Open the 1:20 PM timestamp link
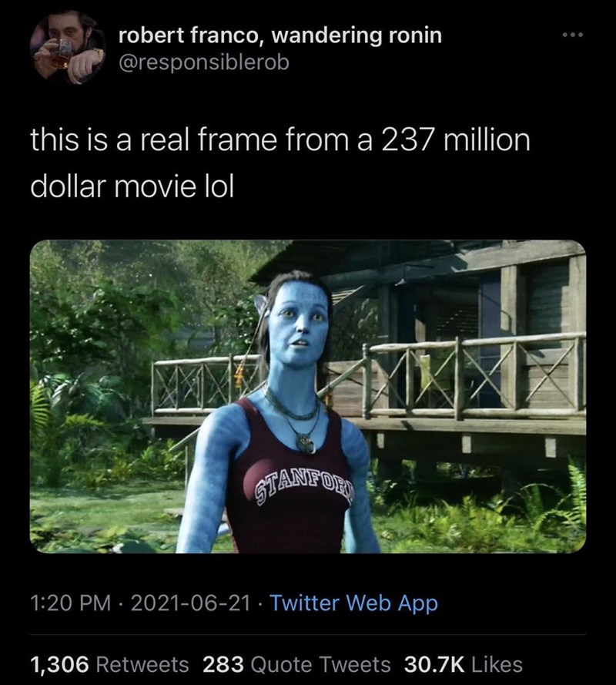The image size is (616, 685). click(68, 603)
